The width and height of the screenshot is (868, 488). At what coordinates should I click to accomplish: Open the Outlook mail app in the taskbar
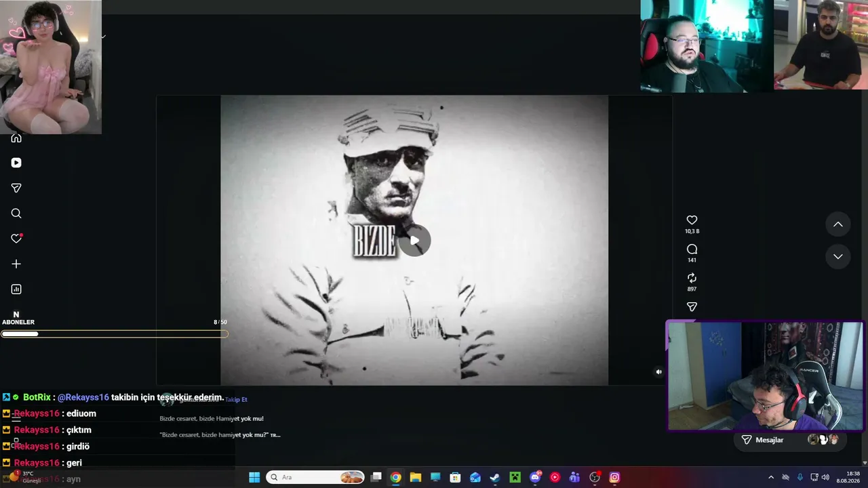475,477
